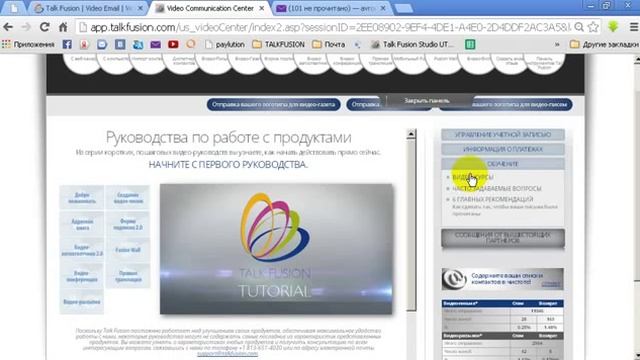
Task: Click the support email link below video
Action: [227, 353]
